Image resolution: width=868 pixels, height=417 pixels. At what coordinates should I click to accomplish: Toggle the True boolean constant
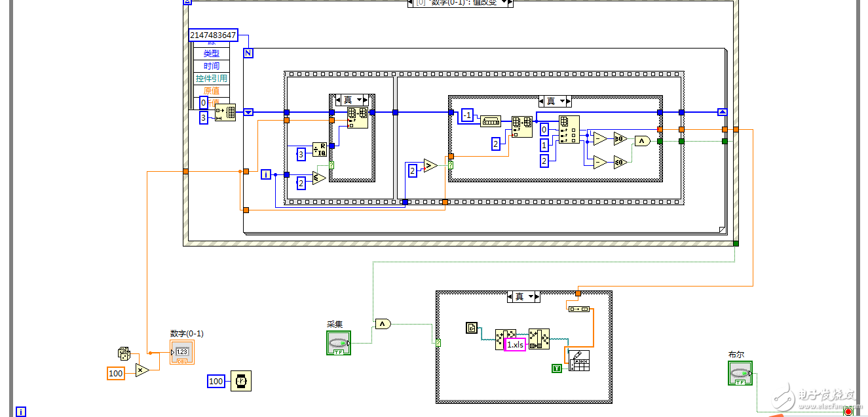pyautogui.click(x=557, y=369)
